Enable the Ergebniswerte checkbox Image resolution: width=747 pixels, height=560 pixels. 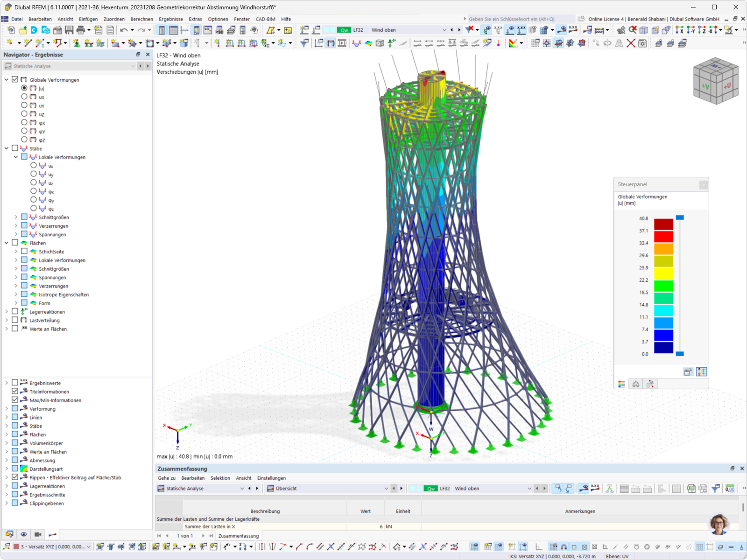(x=15, y=383)
